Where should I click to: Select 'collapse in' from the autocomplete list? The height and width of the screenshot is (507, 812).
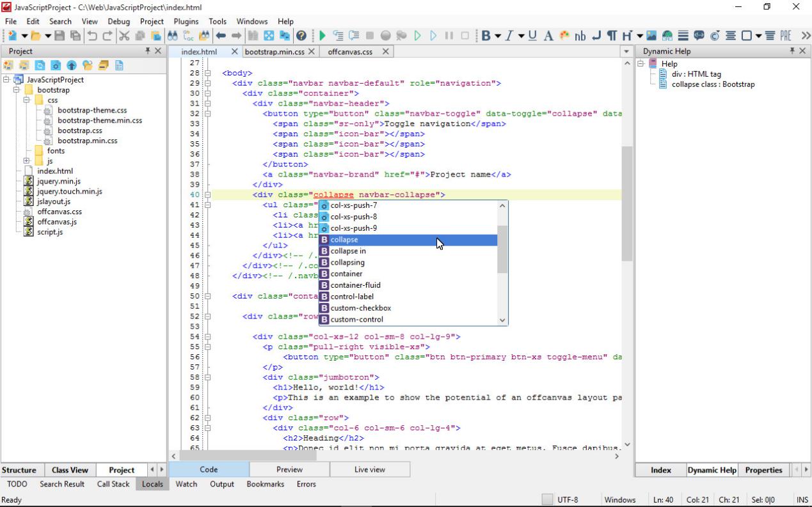click(x=408, y=251)
